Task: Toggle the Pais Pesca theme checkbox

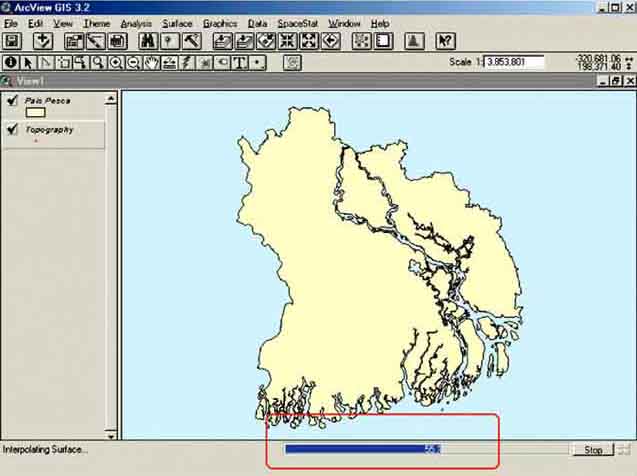Action: (12, 101)
